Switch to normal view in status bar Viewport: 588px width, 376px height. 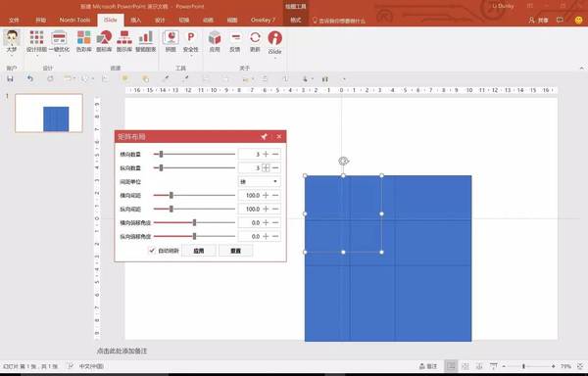point(451,366)
